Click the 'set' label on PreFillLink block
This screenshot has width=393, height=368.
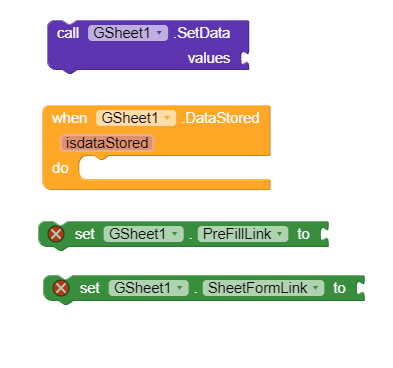click(x=85, y=234)
